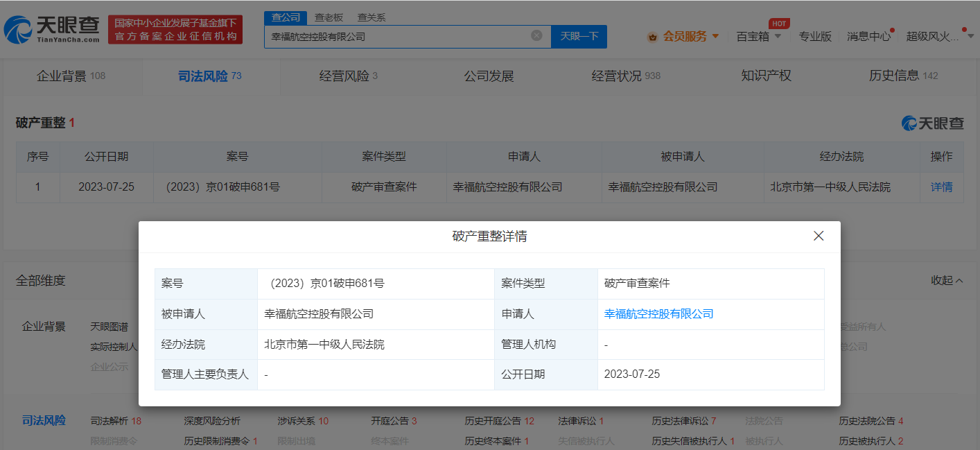This screenshot has height=450, width=980.
Task: Open 历史开庭公告 12 link
Action: [x=499, y=421]
